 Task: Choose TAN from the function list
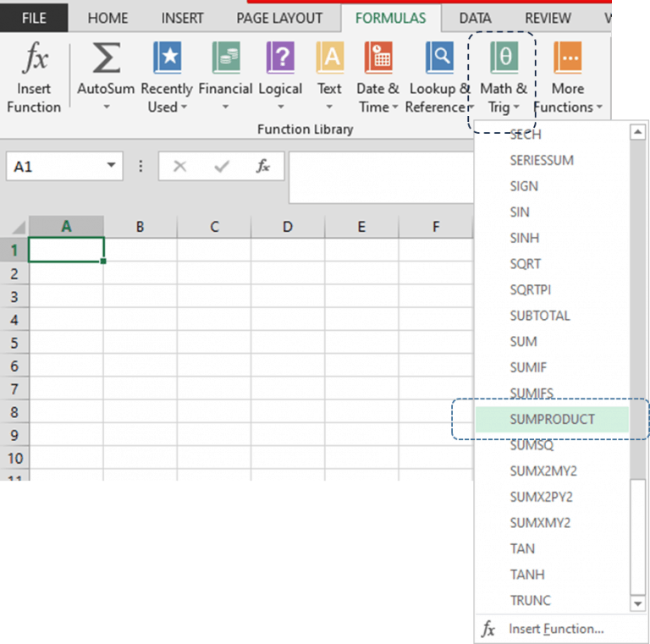click(x=552, y=548)
